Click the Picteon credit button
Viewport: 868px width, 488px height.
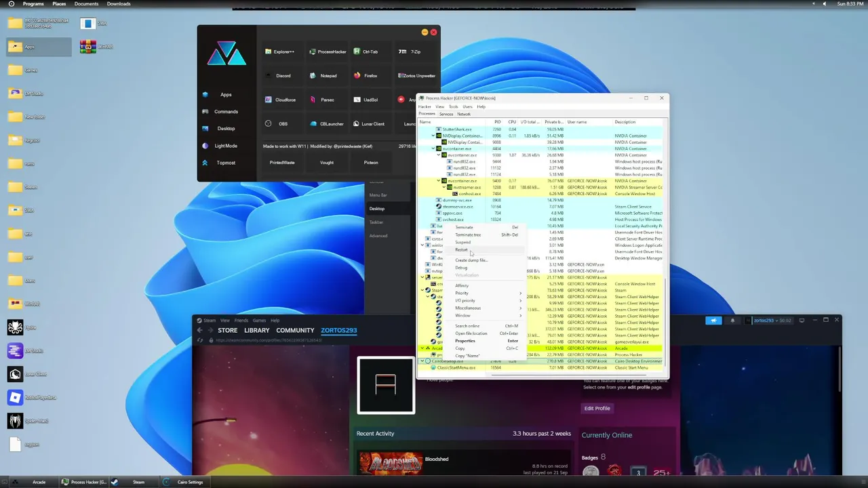tap(371, 163)
